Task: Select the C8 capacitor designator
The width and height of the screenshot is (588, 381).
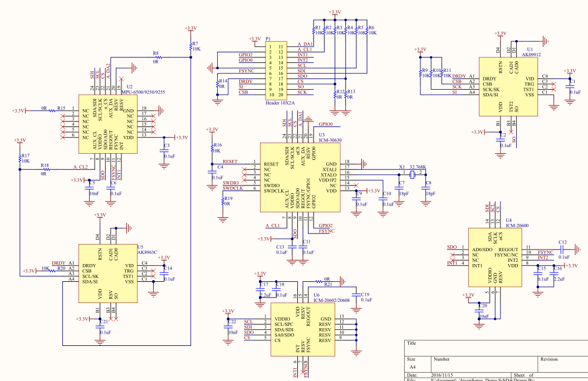Action: pos(429,183)
